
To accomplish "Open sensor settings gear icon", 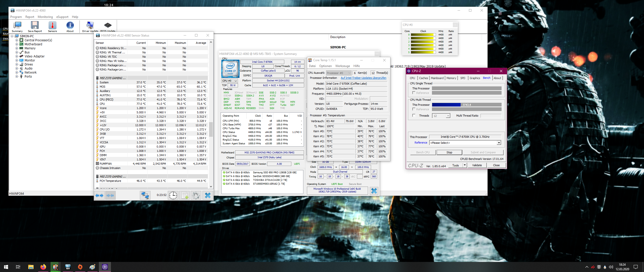I will [x=196, y=195].
